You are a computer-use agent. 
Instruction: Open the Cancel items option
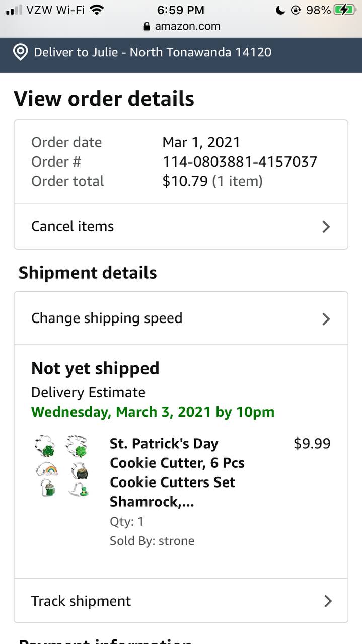tap(73, 227)
